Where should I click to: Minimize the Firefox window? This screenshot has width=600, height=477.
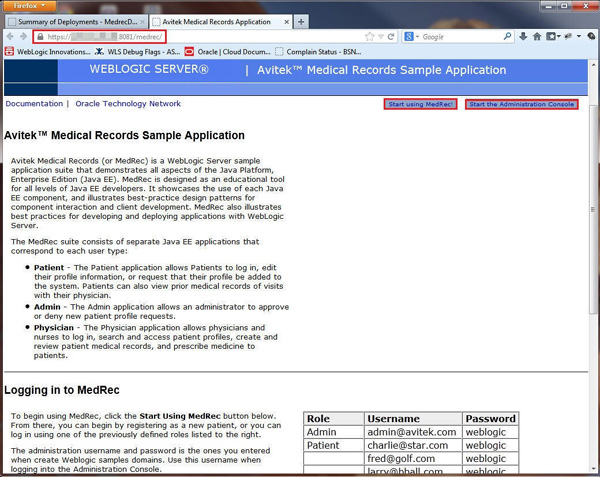[549, 5]
